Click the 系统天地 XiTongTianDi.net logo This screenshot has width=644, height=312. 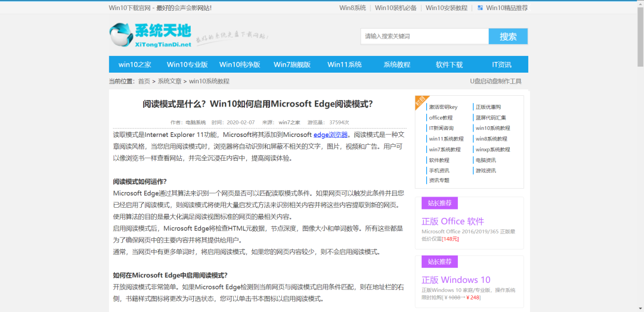(150, 35)
